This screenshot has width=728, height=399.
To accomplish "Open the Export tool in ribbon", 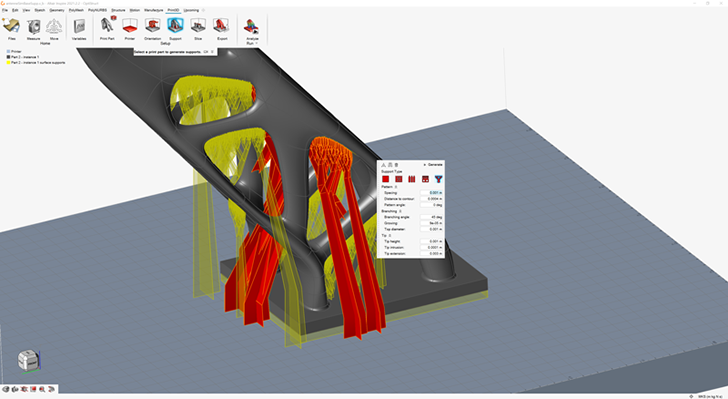I will pyautogui.click(x=221, y=26).
